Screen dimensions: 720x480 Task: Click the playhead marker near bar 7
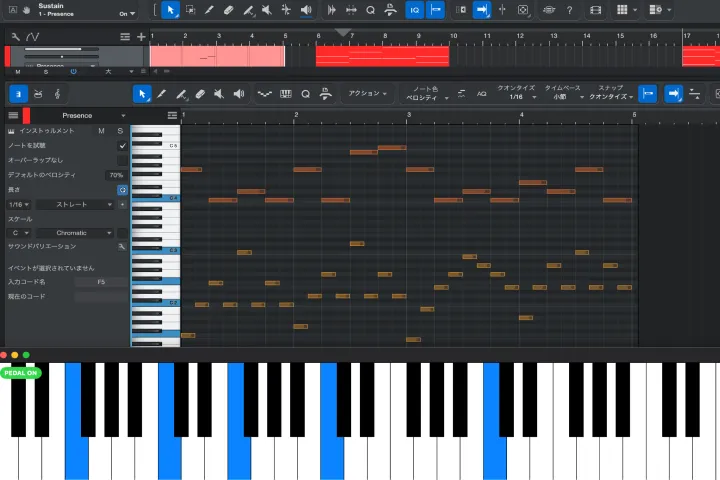[343, 32]
